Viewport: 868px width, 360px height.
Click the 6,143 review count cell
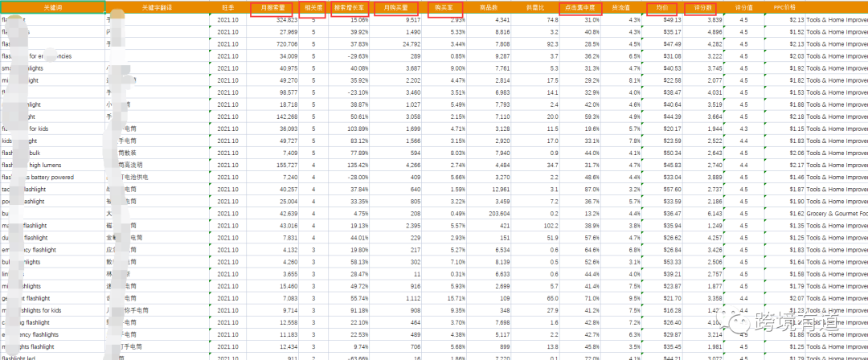702,214
